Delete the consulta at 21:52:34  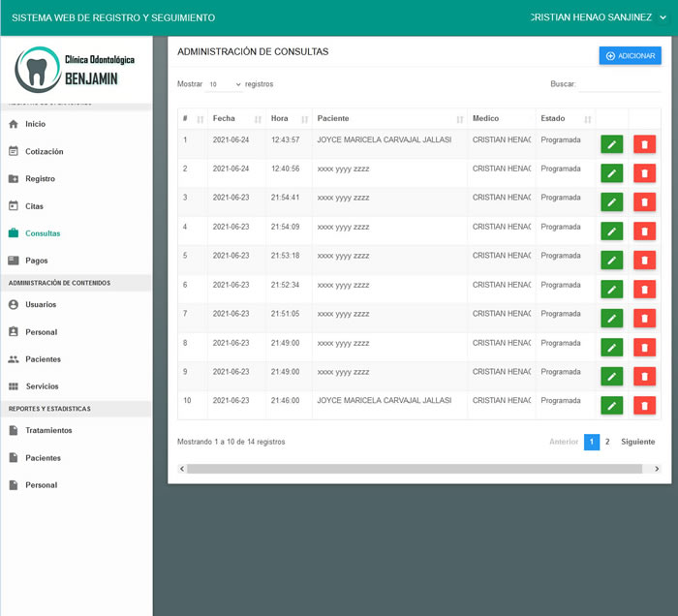click(x=644, y=290)
